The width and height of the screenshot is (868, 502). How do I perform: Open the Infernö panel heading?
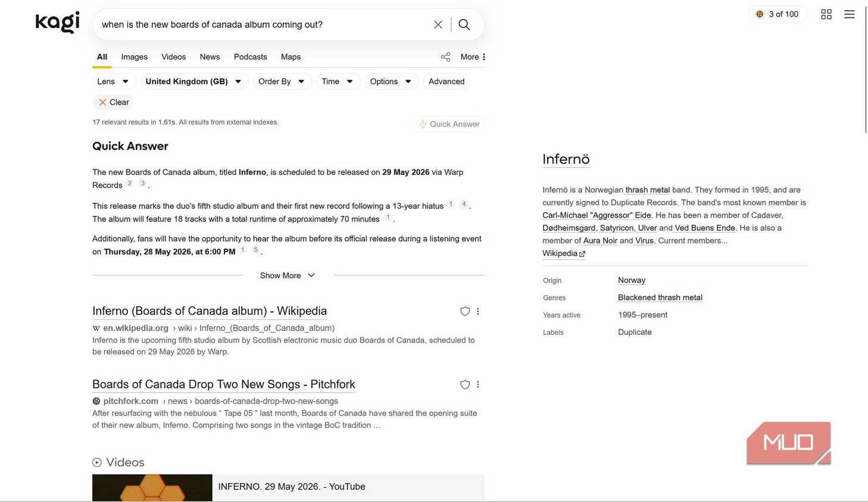pyautogui.click(x=566, y=159)
